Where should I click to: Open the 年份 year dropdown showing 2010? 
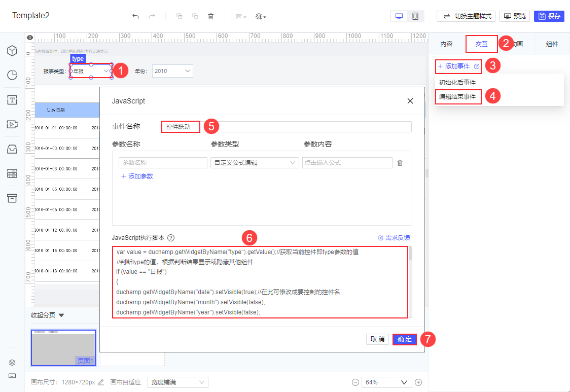172,71
